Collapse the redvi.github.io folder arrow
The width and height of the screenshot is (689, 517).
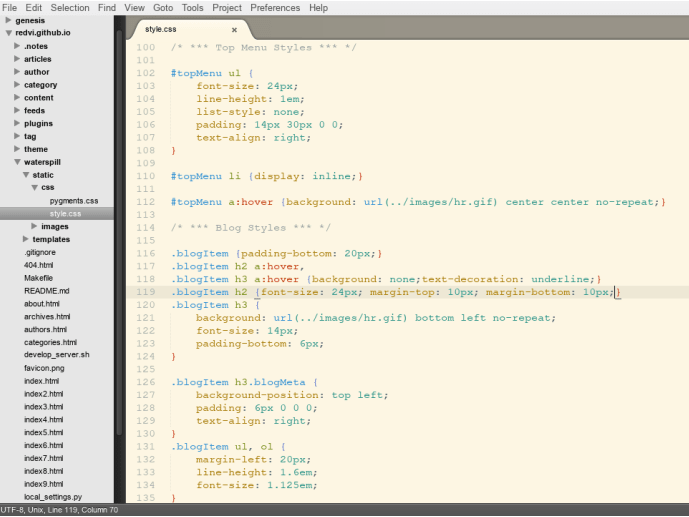pos(8,33)
